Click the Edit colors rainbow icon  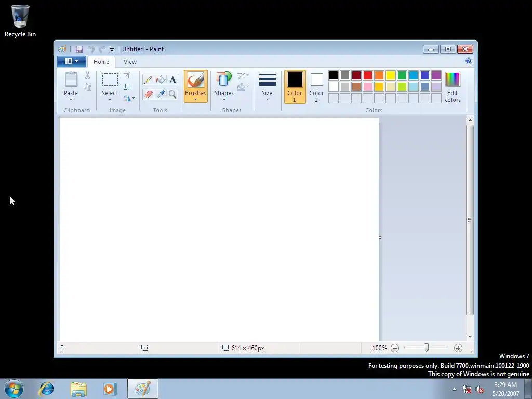pos(453,79)
